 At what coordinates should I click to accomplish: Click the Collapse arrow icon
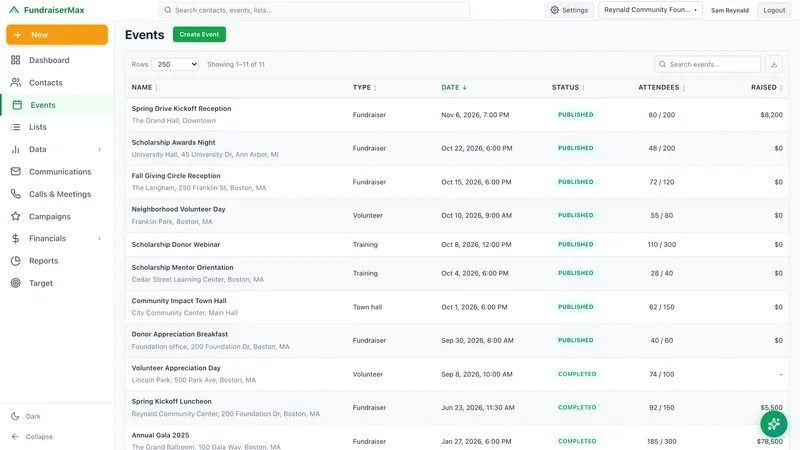coord(15,437)
